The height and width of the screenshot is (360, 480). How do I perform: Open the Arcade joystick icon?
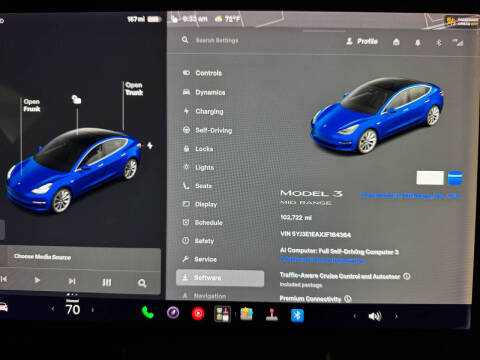272,314
